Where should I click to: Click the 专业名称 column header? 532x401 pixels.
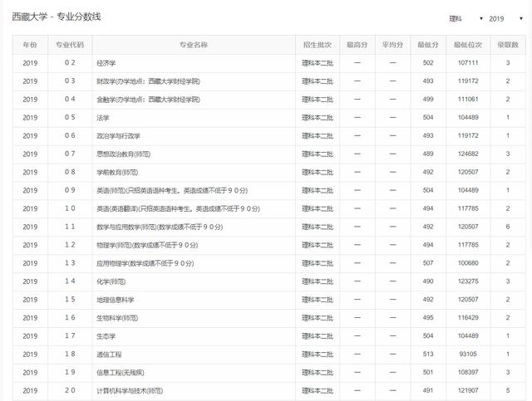pyautogui.click(x=194, y=45)
